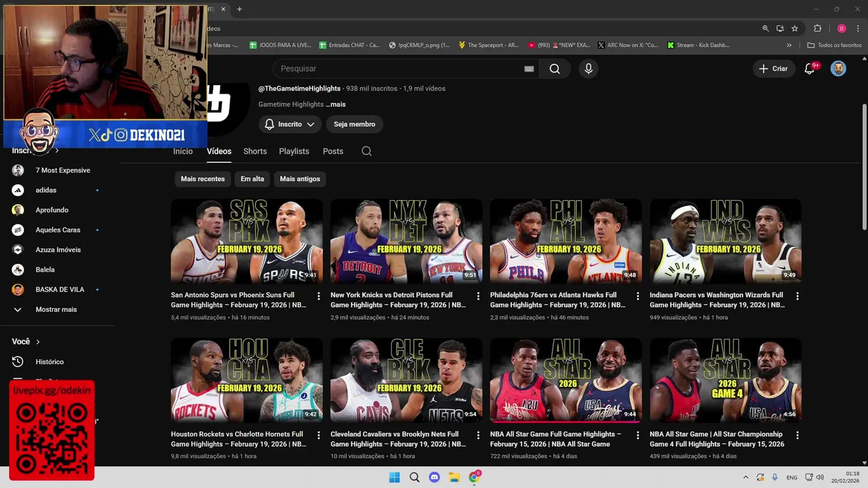The image size is (868, 488).
Task: Play Knicks vs Pistons highlights thumbnail
Action: (x=406, y=241)
